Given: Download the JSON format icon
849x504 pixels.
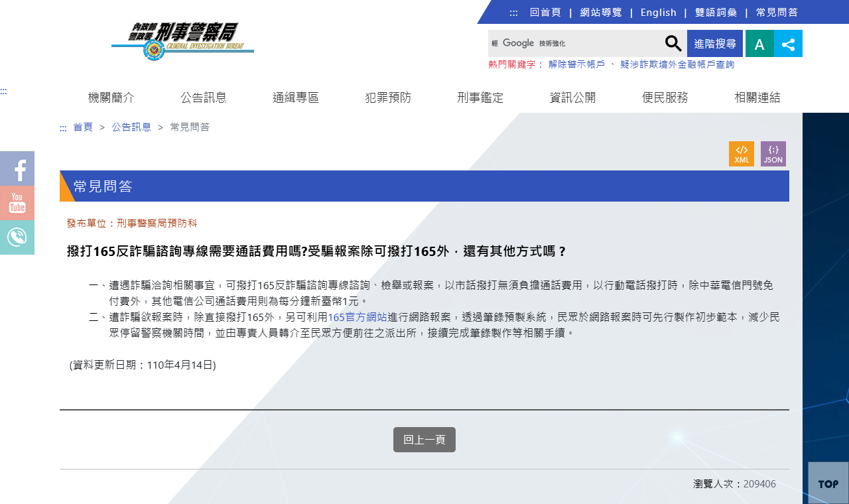Looking at the screenshot, I should pos(773,154).
